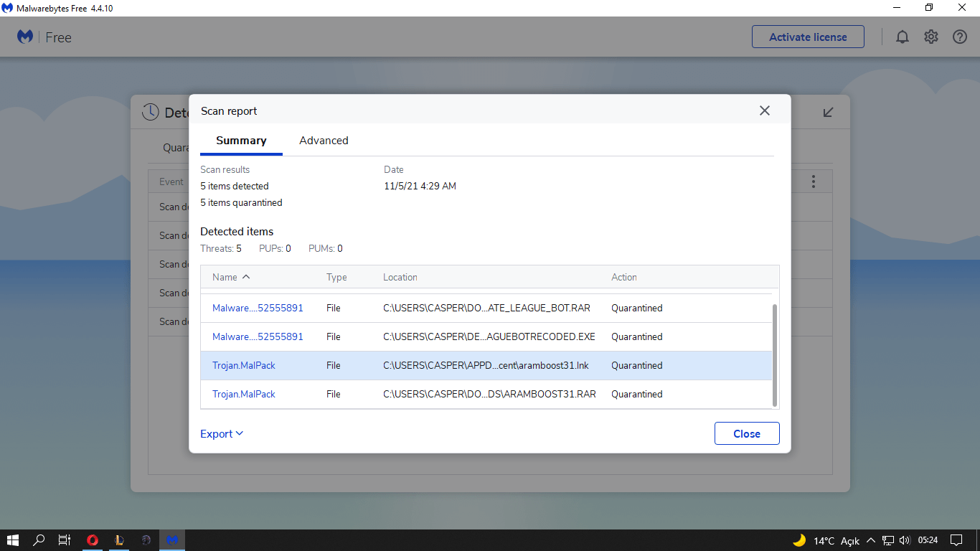Viewport: 980px width, 551px height.
Task: Click the Event column header behind dialog
Action: tap(171, 182)
